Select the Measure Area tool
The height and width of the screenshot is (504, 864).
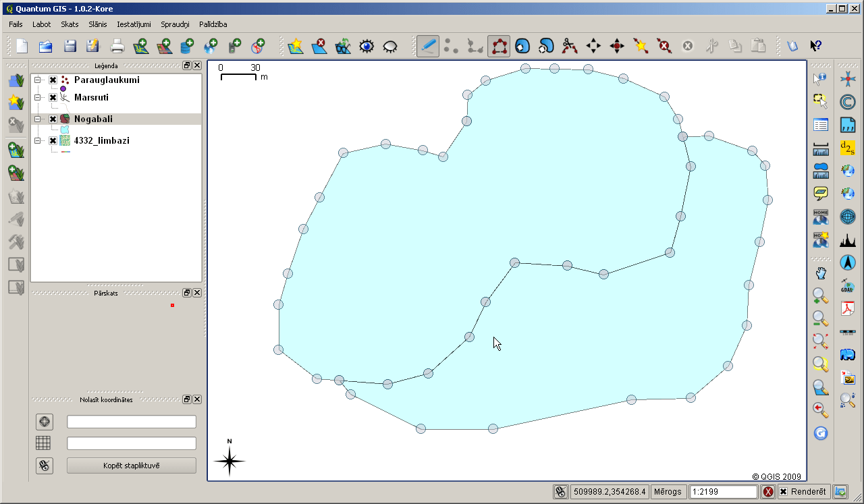pos(820,171)
